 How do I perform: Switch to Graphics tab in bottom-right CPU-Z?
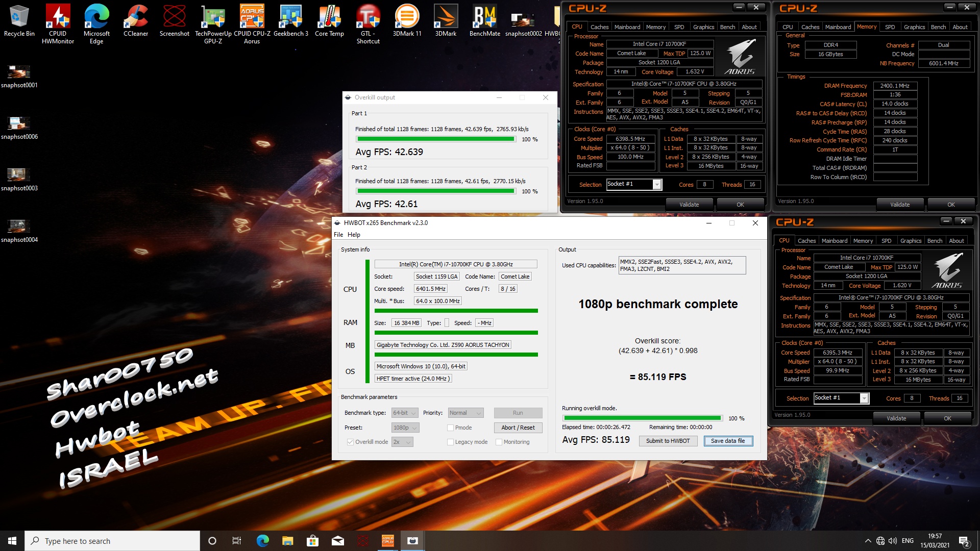click(x=911, y=241)
